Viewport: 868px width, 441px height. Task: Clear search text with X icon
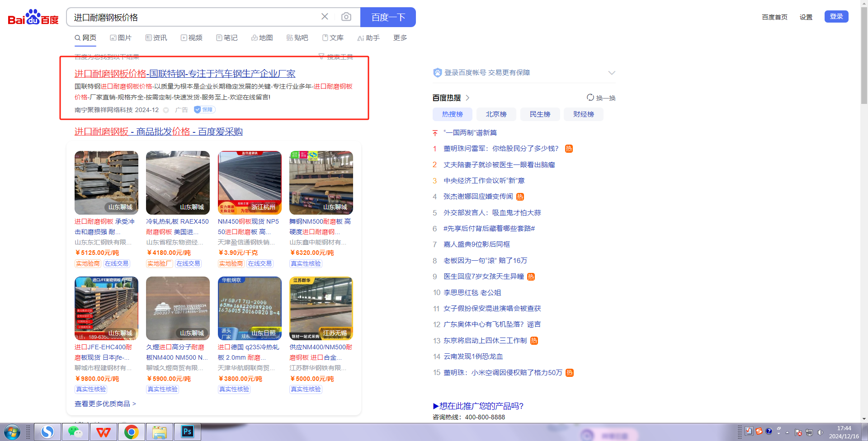pyautogui.click(x=325, y=17)
